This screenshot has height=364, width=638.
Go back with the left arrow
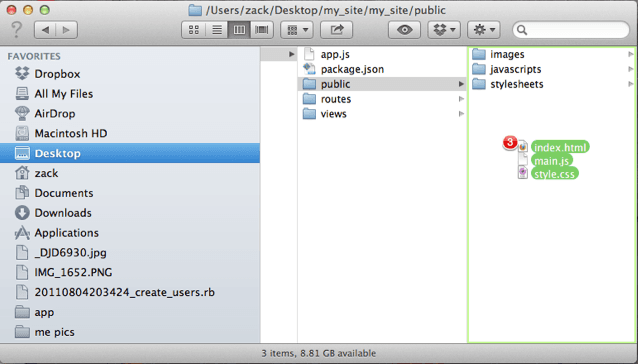(x=45, y=30)
